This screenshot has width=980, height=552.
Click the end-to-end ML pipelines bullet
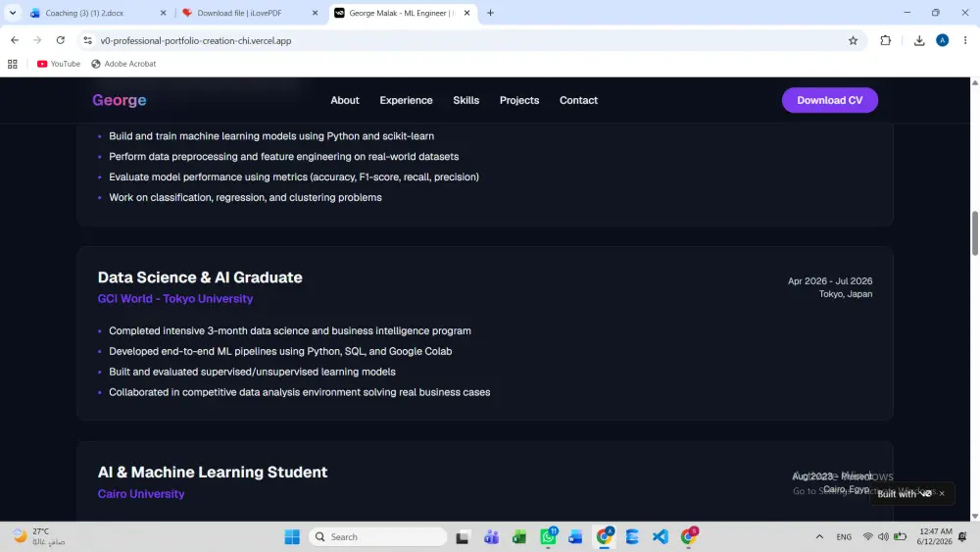[x=280, y=351]
